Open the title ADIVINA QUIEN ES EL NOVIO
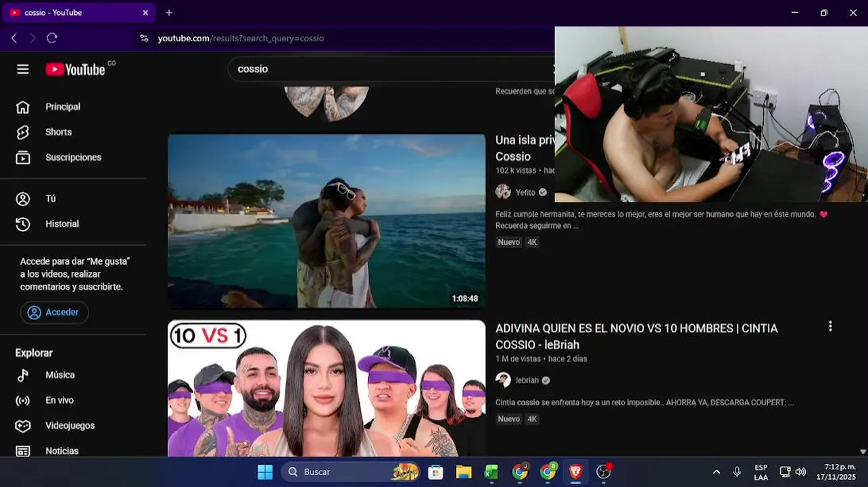Screen dimensions: 868x487 [637, 336]
